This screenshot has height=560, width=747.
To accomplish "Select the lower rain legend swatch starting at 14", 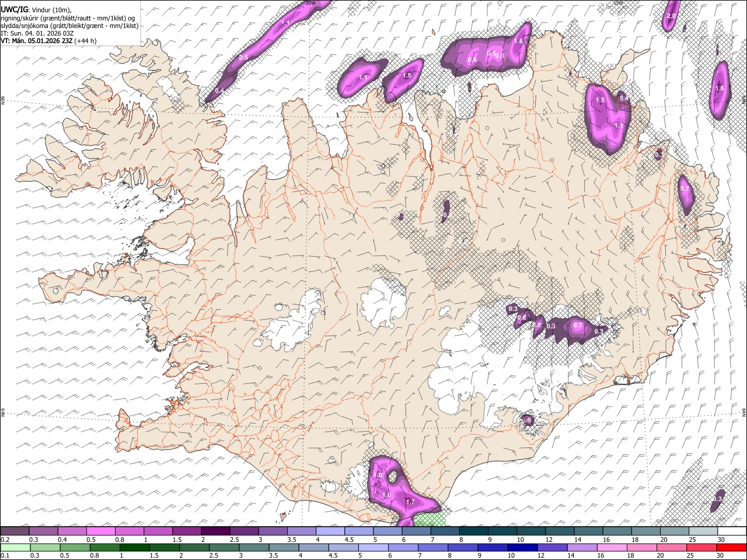I will click(x=582, y=547).
